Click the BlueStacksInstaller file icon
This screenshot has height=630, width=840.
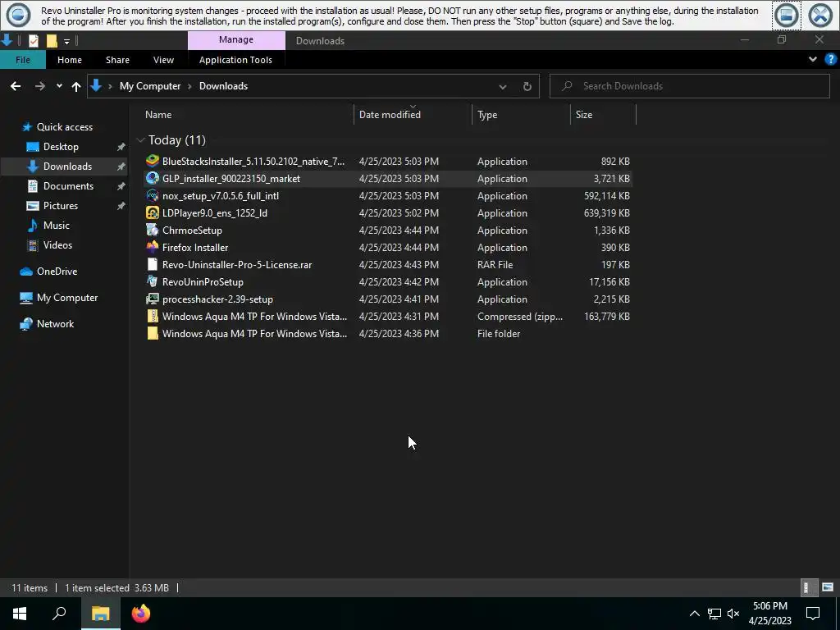coord(153,161)
